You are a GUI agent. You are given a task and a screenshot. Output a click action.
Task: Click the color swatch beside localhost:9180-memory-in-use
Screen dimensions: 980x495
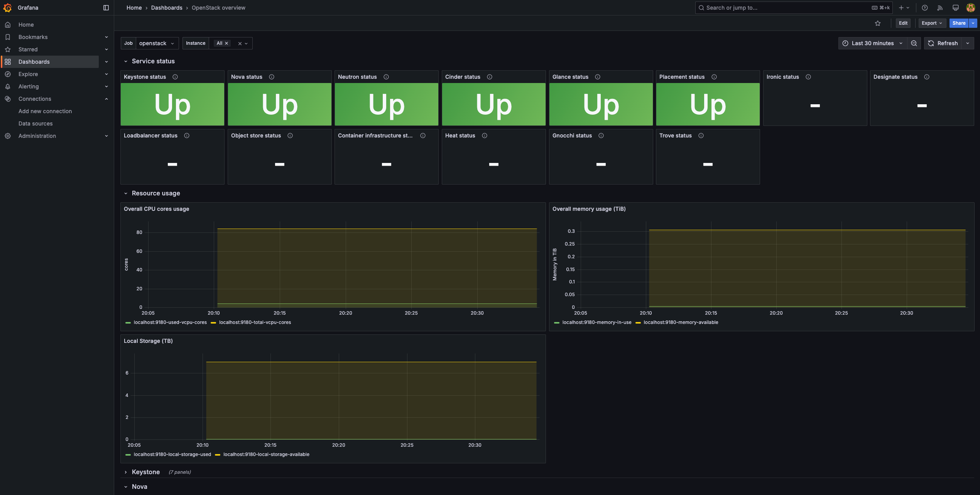point(556,322)
